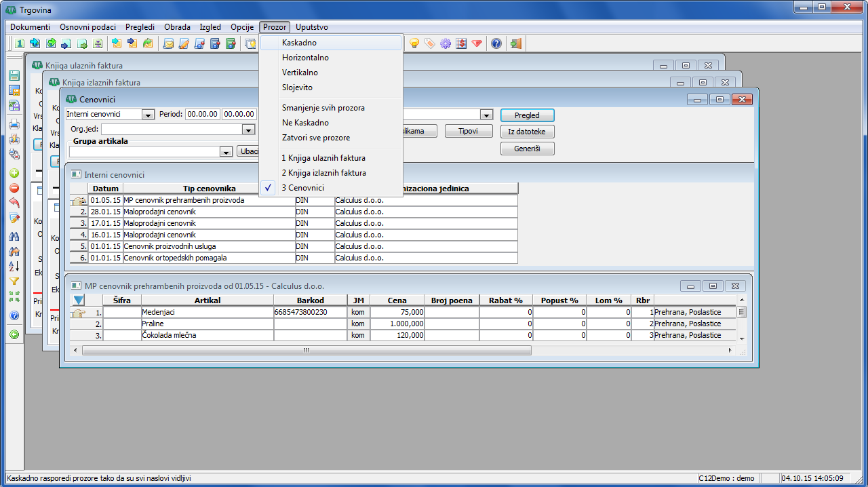This screenshot has height=487, width=868.
Task: Click the first Period date field
Action: [x=203, y=115]
